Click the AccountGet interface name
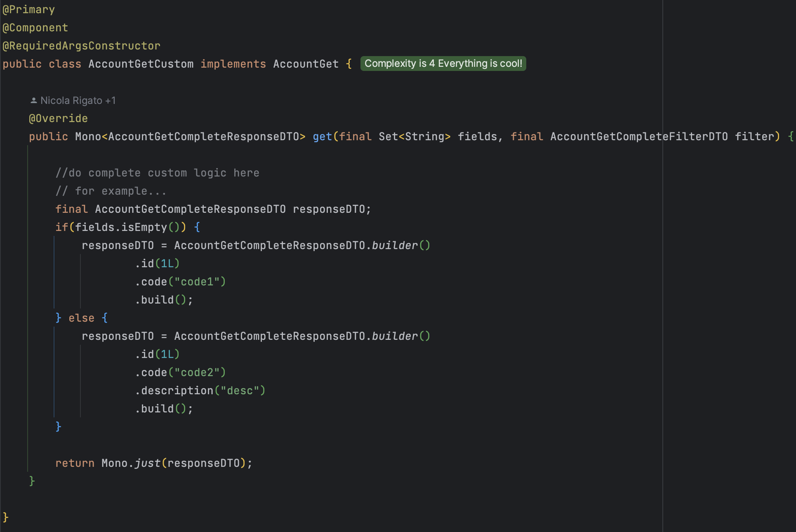 coord(306,64)
